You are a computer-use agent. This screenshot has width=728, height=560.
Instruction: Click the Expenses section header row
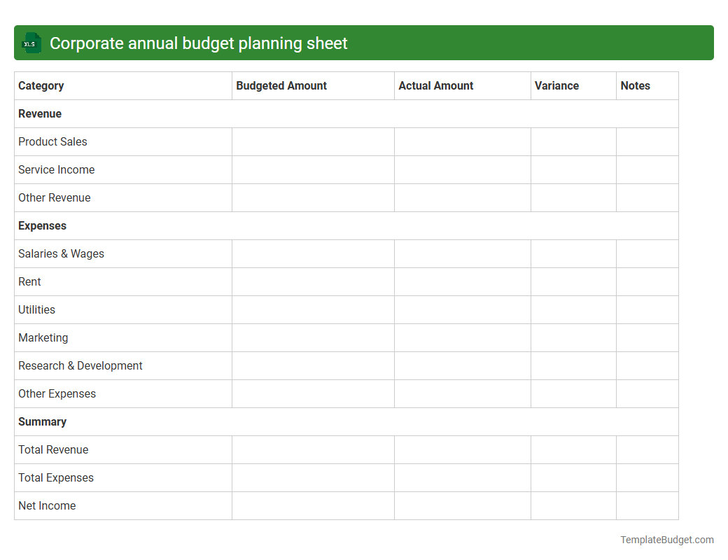pyautogui.click(x=42, y=225)
